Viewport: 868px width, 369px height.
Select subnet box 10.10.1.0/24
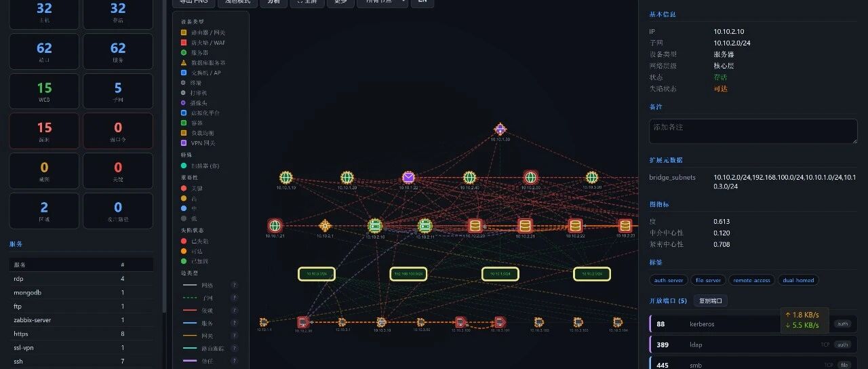(x=500, y=274)
